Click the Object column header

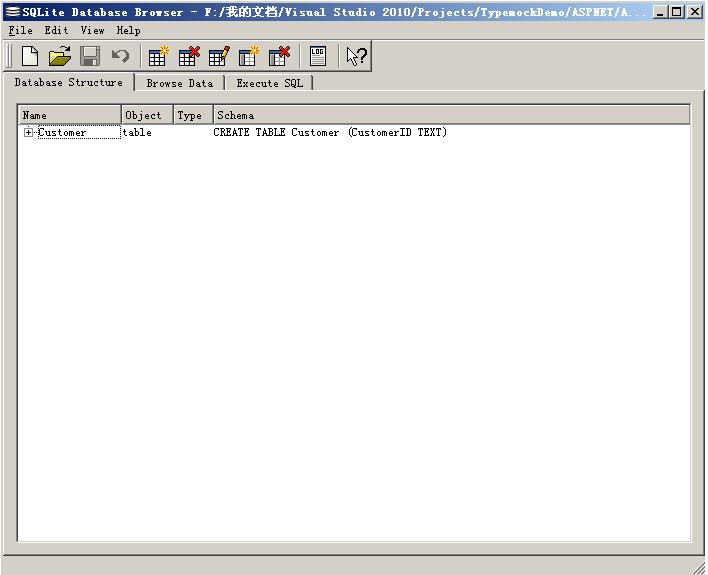(147, 115)
